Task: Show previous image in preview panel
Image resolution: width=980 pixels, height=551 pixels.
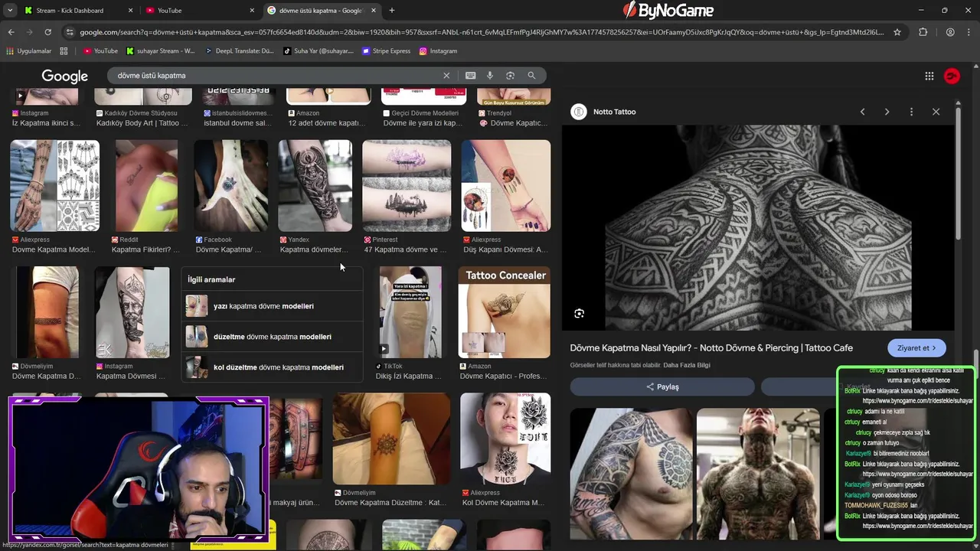Action: (x=862, y=112)
